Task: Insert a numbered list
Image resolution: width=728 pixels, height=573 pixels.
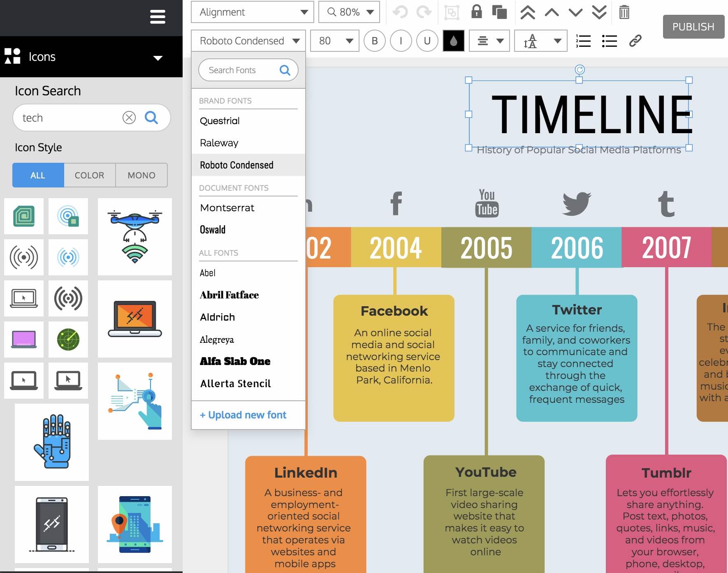Action: coord(583,41)
